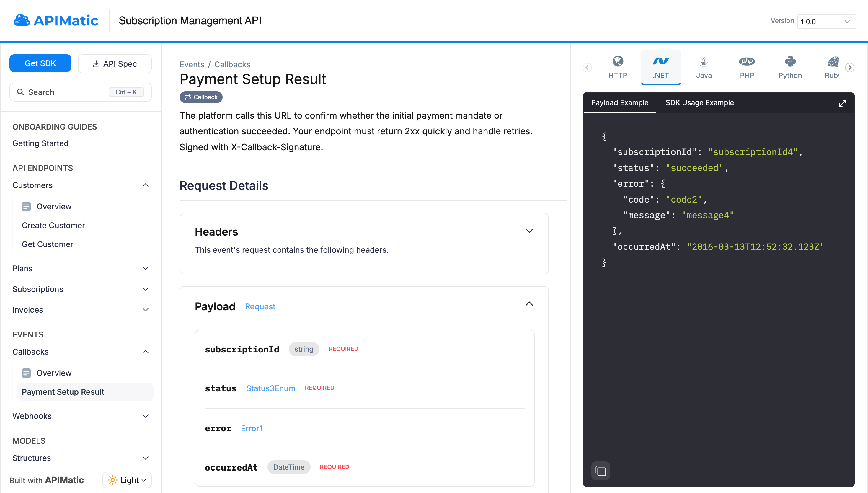868x493 pixels.
Task: Focus the Search input field
Action: (x=68, y=92)
